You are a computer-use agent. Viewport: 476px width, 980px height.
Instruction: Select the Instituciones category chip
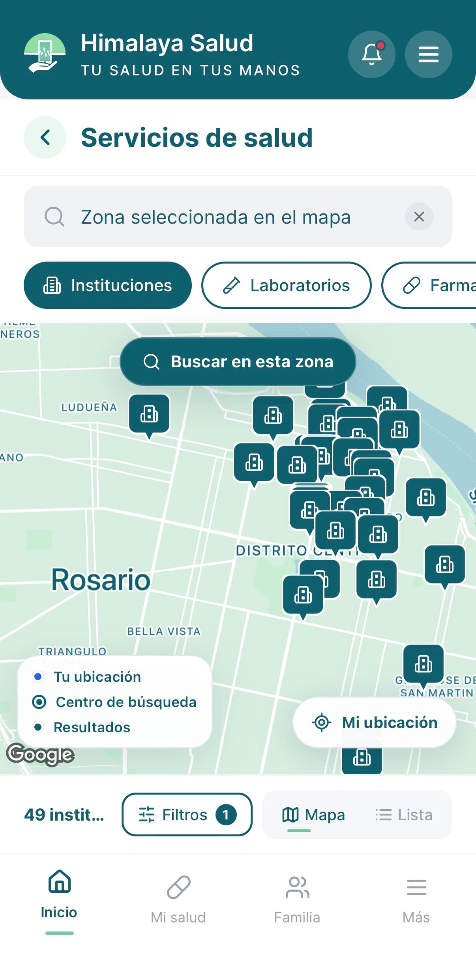[107, 285]
